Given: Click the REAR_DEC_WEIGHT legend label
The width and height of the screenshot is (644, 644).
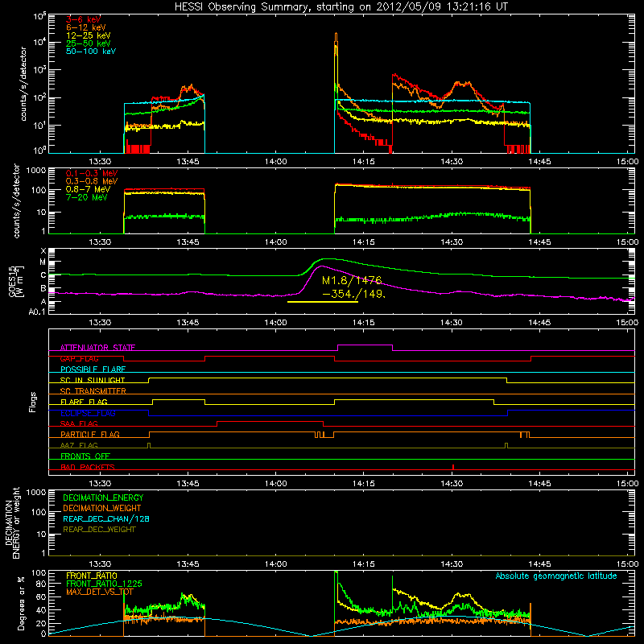Looking at the screenshot, I should 99,530.
